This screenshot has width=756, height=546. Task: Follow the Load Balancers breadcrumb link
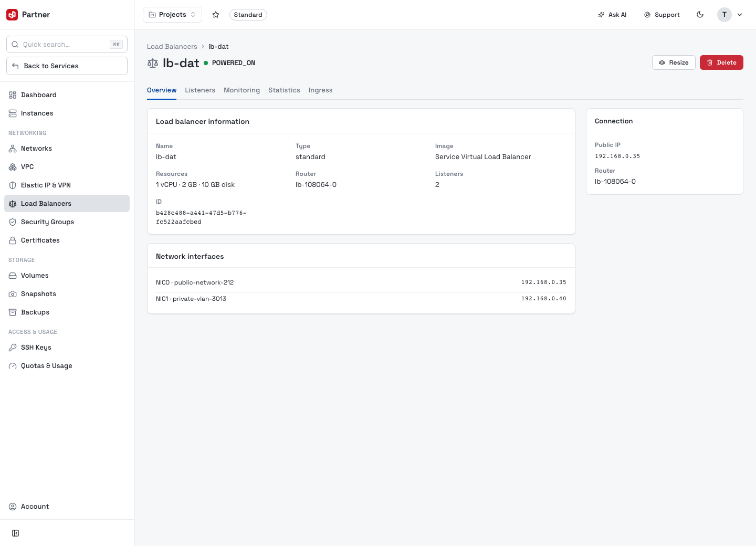pos(172,47)
